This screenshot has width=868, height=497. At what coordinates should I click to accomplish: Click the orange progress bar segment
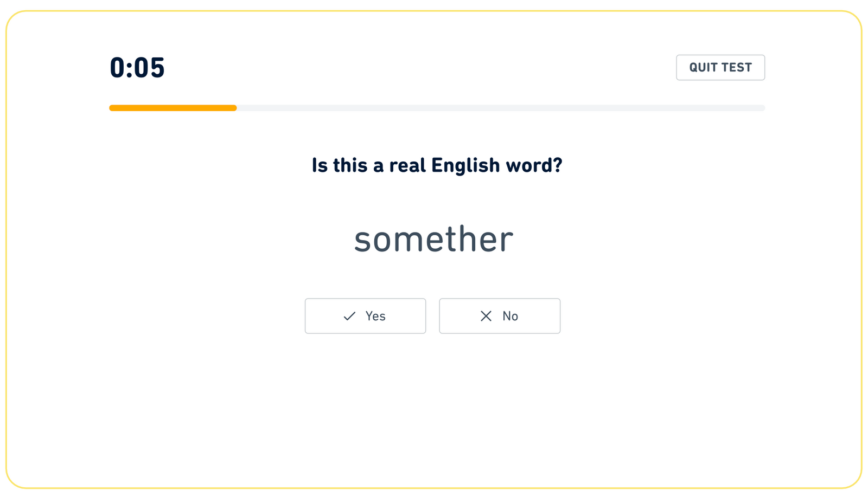(173, 108)
